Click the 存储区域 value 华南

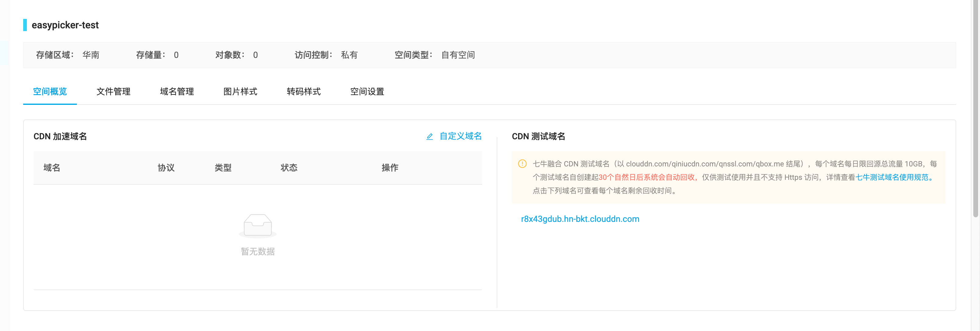coord(91,55)
